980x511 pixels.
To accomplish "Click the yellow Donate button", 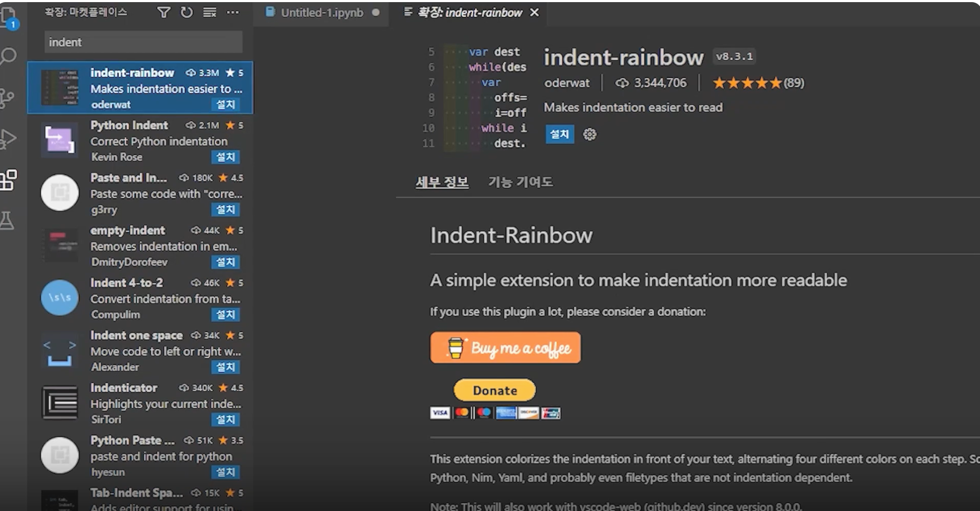I will coord(495,390).
